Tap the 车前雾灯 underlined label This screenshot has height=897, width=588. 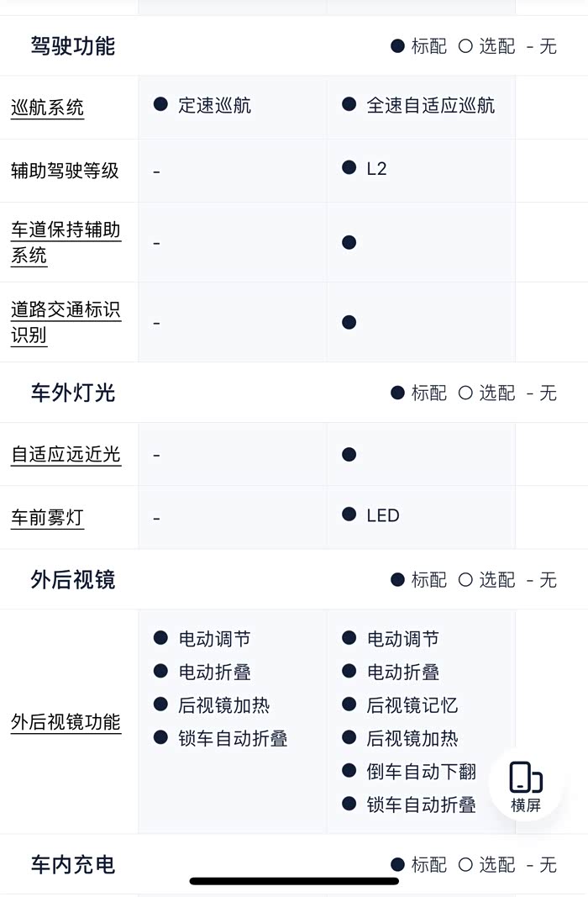[47, 518]
